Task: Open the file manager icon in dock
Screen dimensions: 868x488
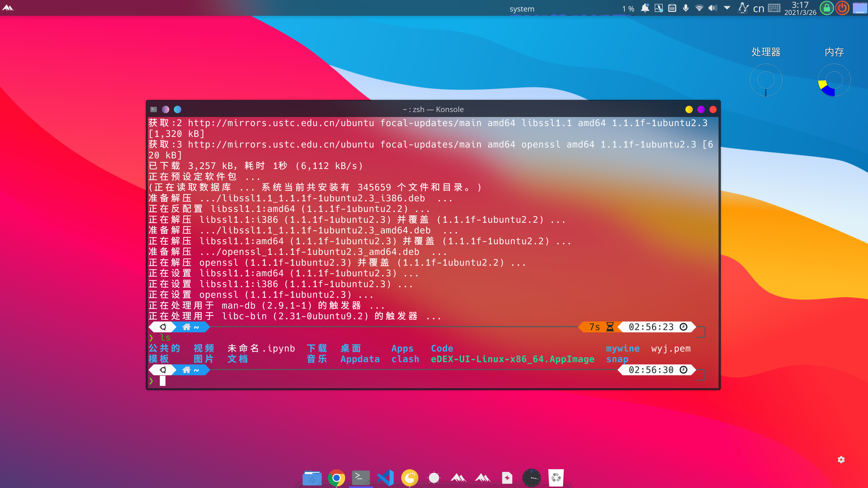Action: click(312, 478)
